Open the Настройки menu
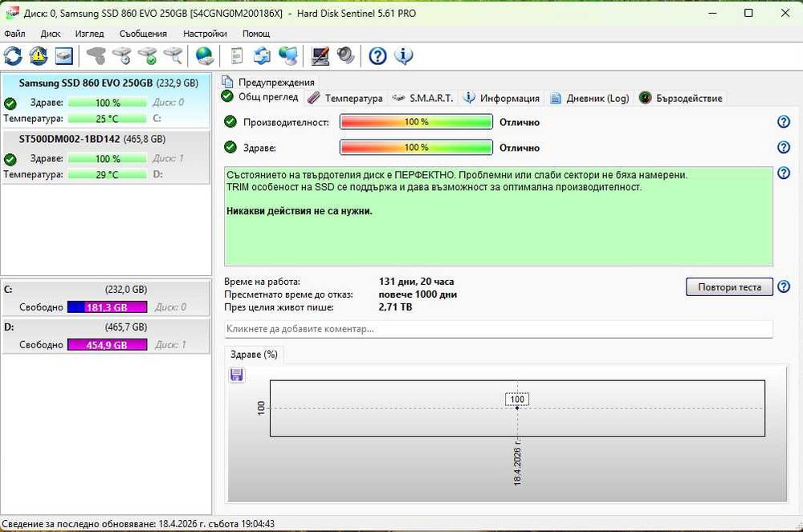 click(x=205, y=34)
